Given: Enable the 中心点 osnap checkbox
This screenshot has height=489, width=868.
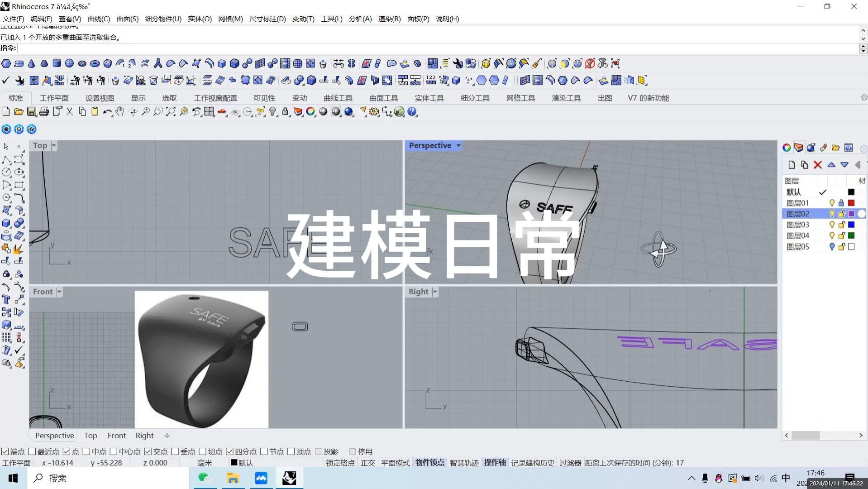Looking at the screenshot, I should pos(114,451).
